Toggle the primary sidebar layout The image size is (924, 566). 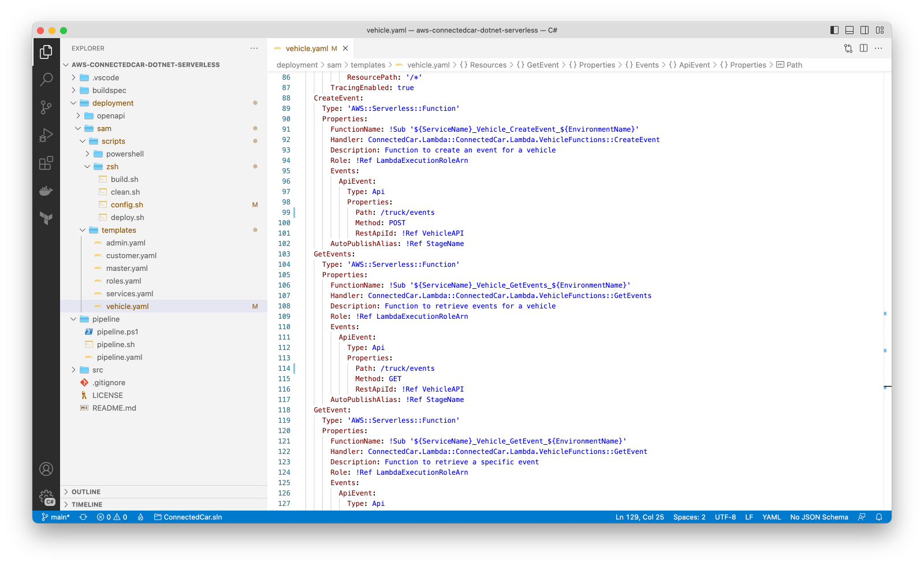(x=834, y=30)
